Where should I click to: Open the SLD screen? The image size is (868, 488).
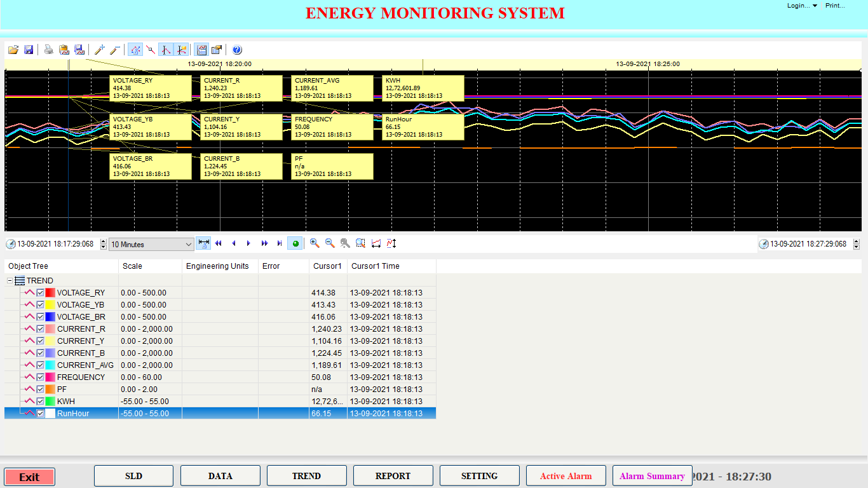coord(133,476)
